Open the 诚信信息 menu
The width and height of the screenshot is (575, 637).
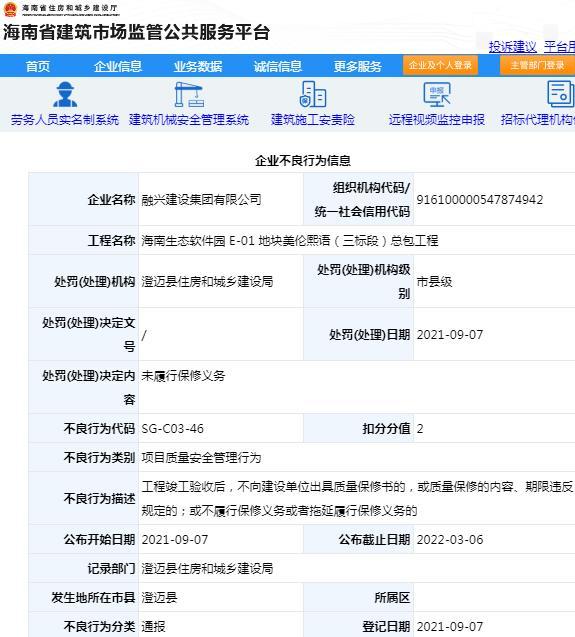[278, 66]
